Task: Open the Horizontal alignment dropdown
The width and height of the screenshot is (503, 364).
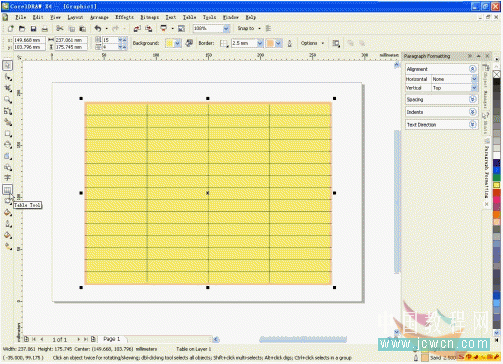Action: pyautogui.click(x=474, y=79)
